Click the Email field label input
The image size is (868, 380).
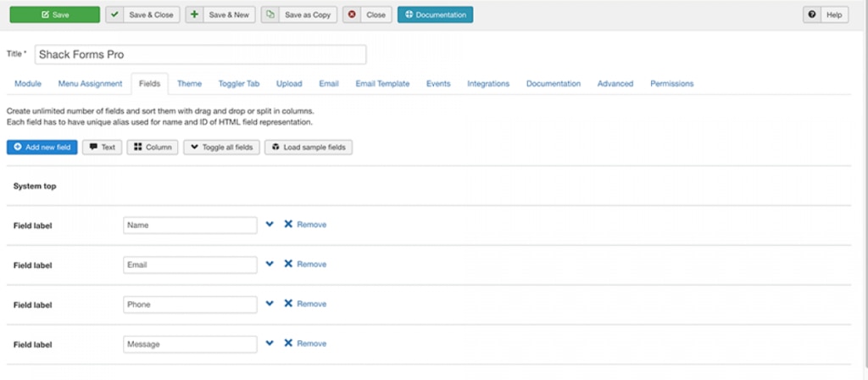click(190, 265)
